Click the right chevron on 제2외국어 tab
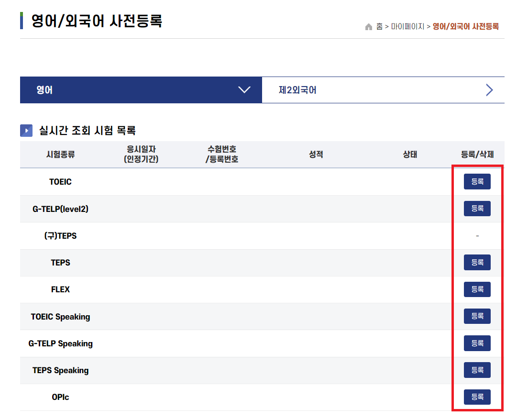 [490, 90]
